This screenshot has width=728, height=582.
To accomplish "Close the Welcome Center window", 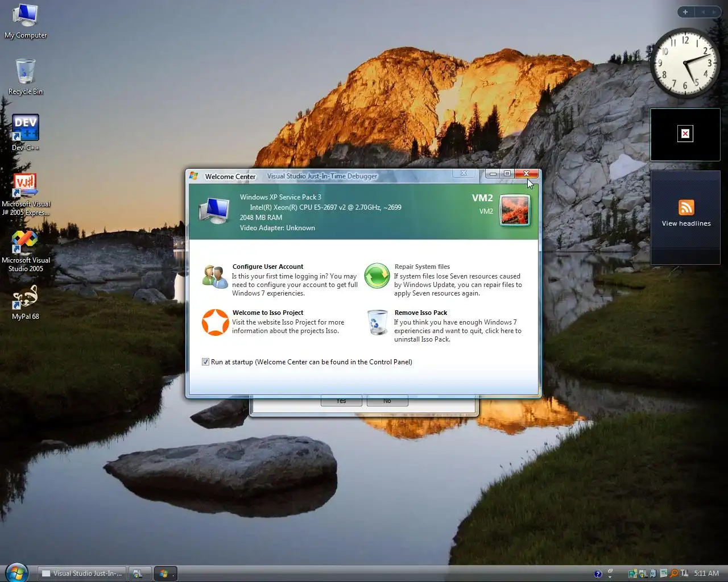I will [526, 173].
